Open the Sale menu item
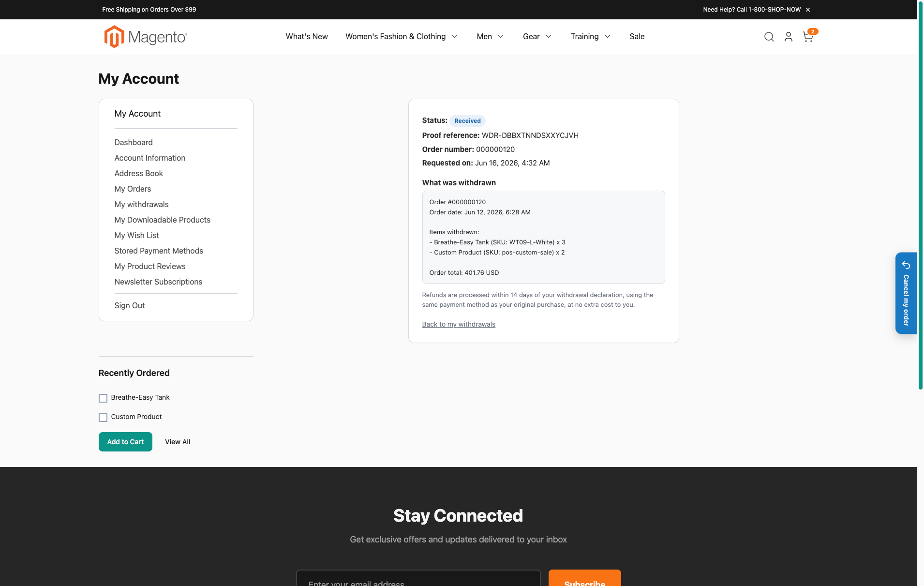 coord(637,37)
